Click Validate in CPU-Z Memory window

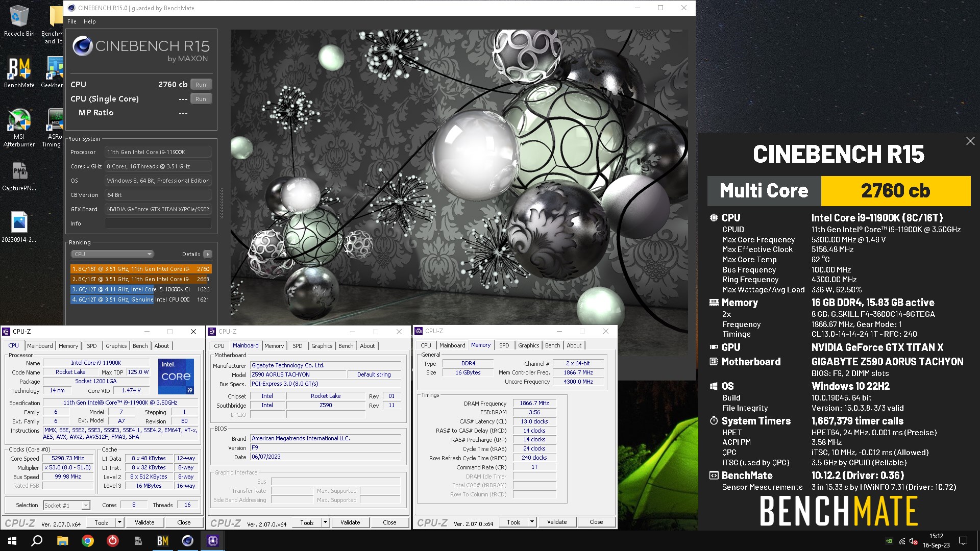point(557,522)
